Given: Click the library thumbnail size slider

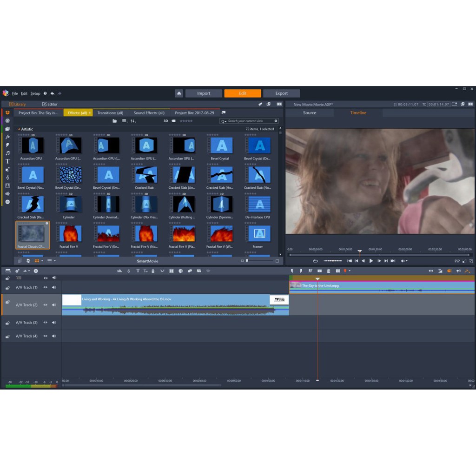Looking at the screenshot, I should point(259,261).
